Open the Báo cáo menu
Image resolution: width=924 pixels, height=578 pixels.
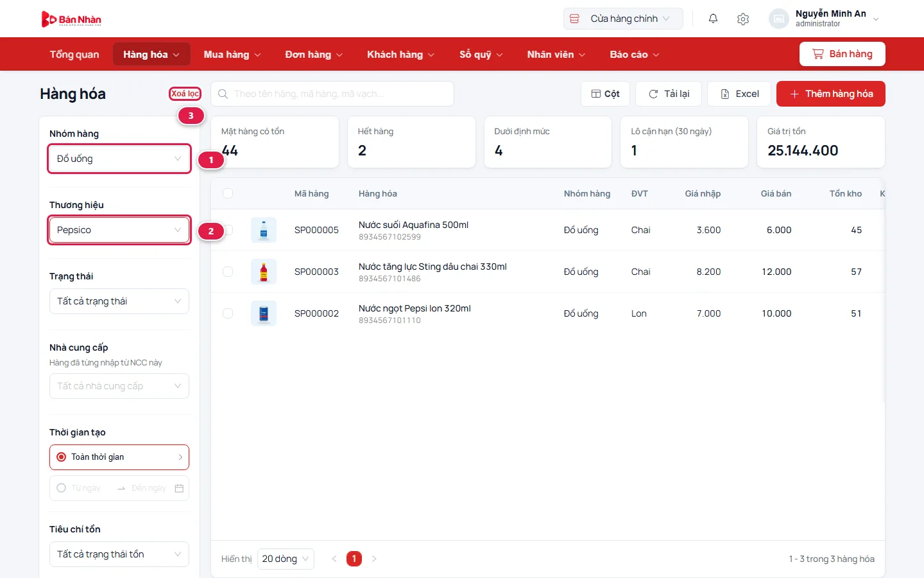635,55
